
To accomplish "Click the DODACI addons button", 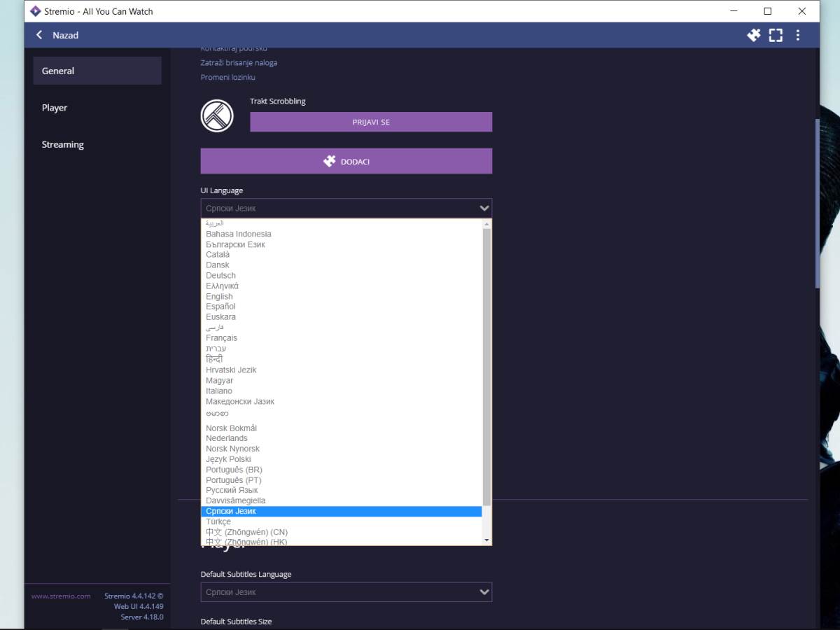I will 346,161.
